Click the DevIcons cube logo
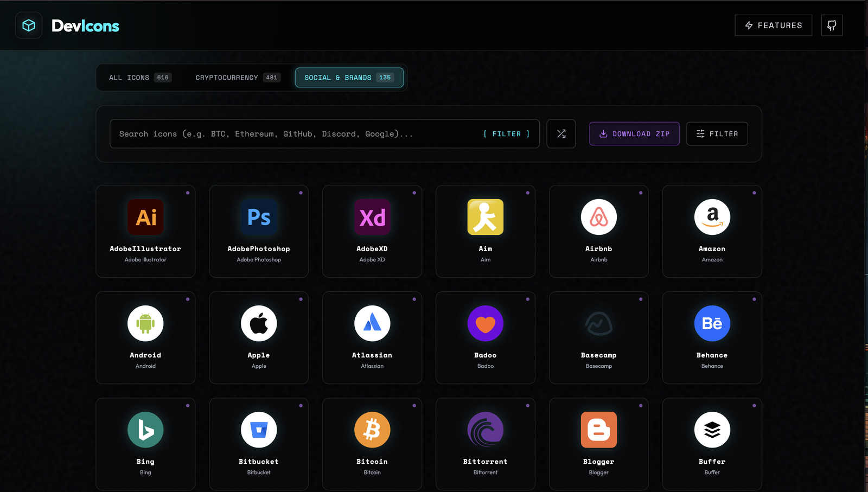This screenshot has width=868, height=492. click(x=29, y=25)
